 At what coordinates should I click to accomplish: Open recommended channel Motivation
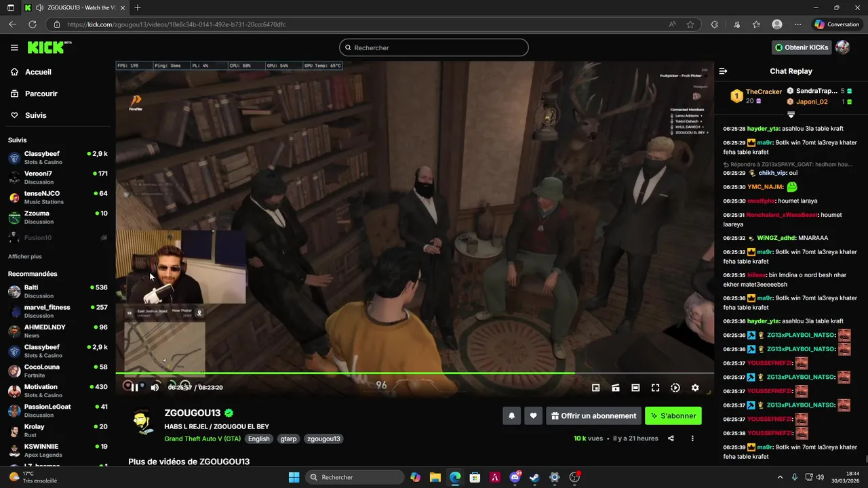(58, 390)
